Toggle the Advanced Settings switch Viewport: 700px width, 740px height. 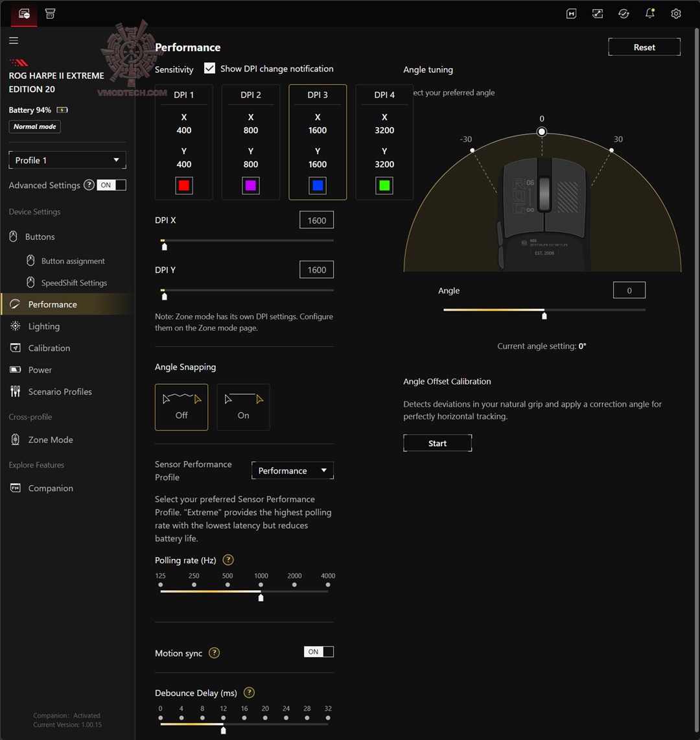111,185
